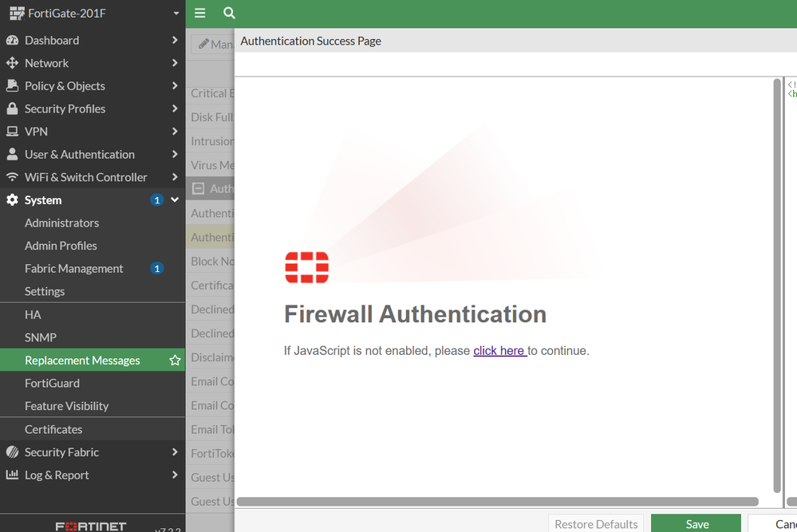
Task: Expand Policy & Objects chevron
Action: [175, 86]
